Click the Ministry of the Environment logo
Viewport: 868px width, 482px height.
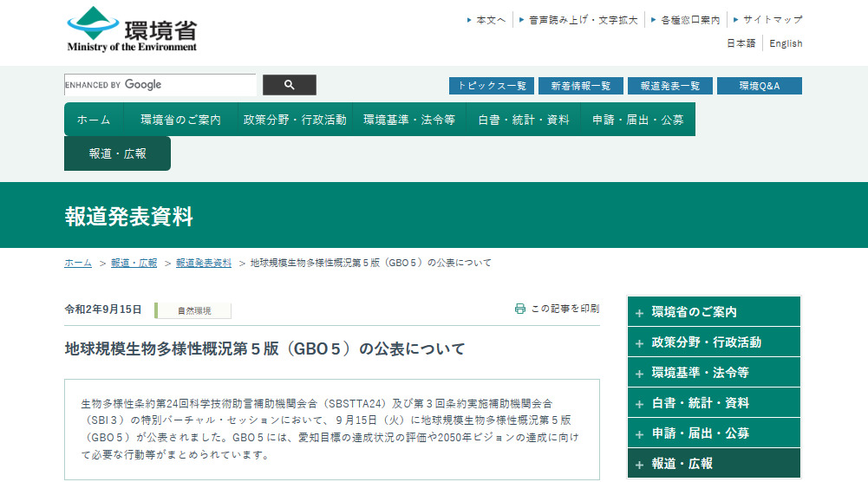[132, 30]
